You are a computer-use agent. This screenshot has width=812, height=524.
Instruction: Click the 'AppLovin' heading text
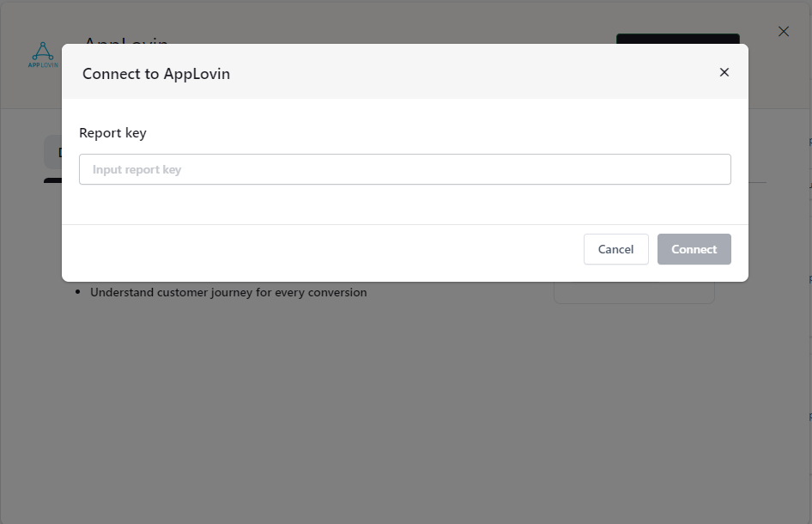click(125, 44)
